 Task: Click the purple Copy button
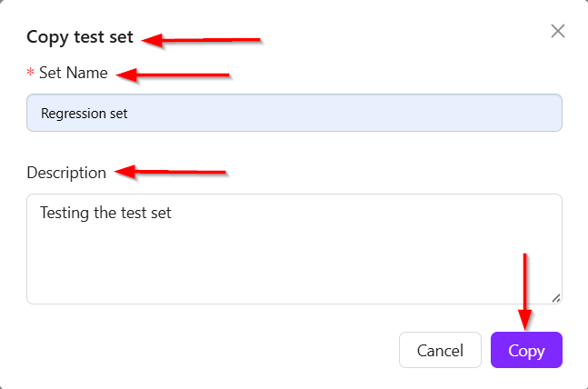[526, 350]
